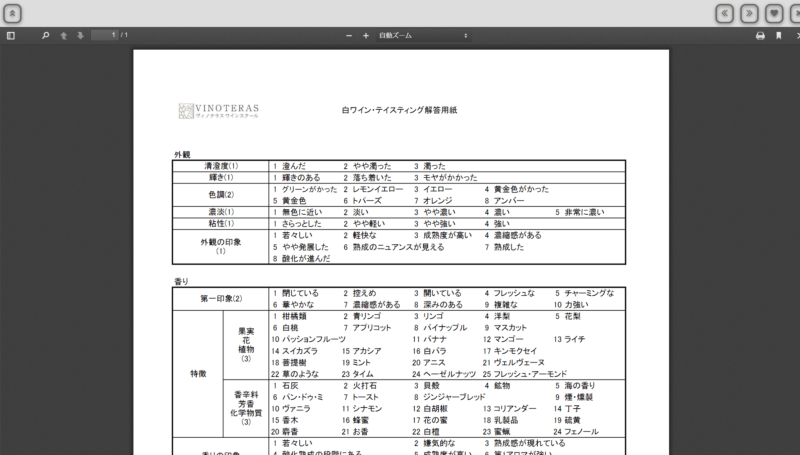
Task: Click option '10 力強い'
Action: (571, 305)
